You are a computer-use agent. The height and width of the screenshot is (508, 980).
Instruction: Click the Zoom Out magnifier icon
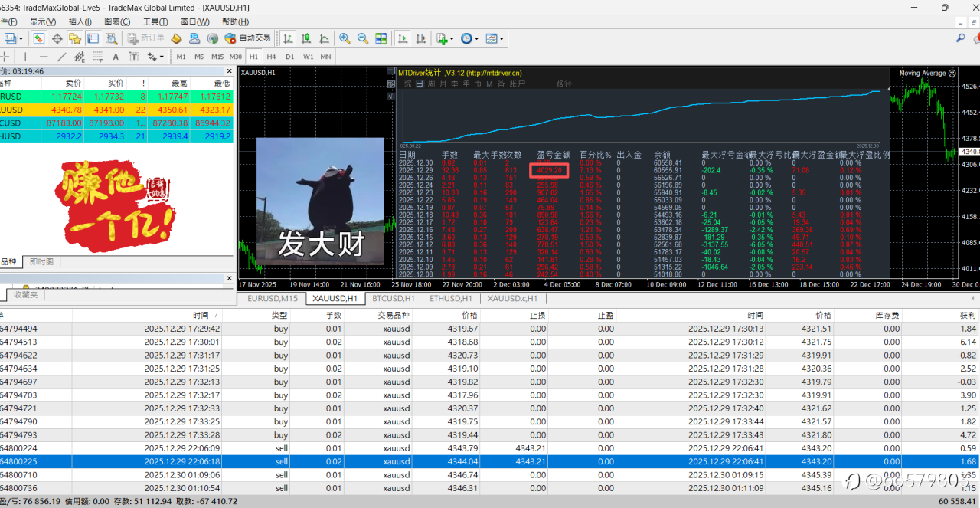(362, 38)
